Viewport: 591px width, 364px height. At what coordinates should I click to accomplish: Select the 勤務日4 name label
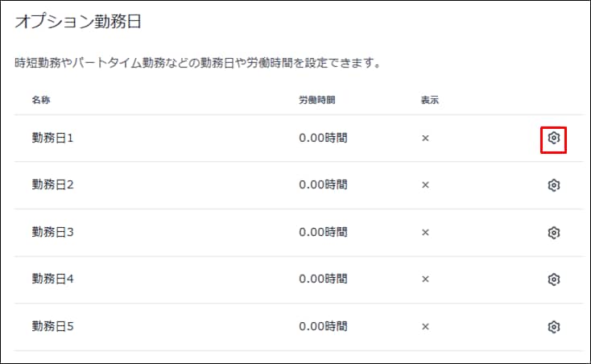53,279
